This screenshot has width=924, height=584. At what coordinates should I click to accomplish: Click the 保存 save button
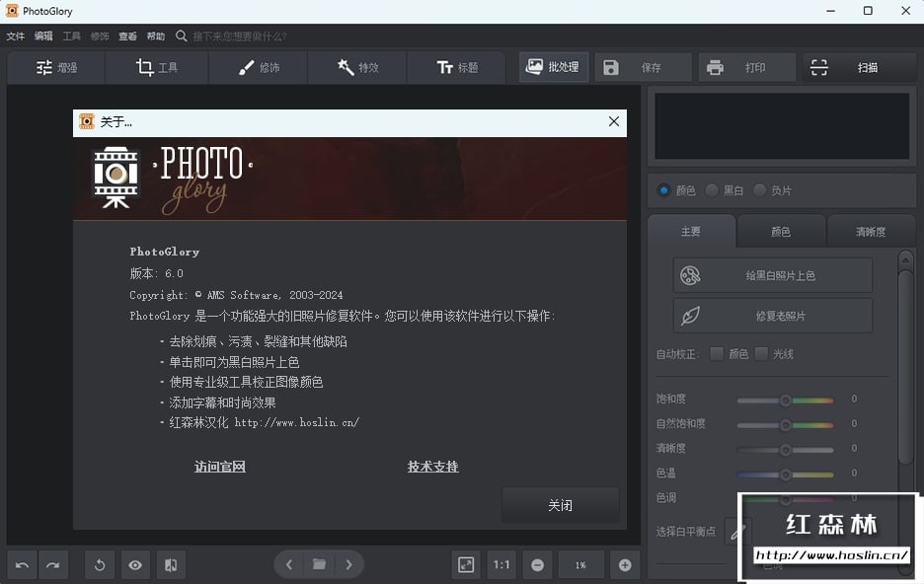pyautogui.click(x=643, y=68)
